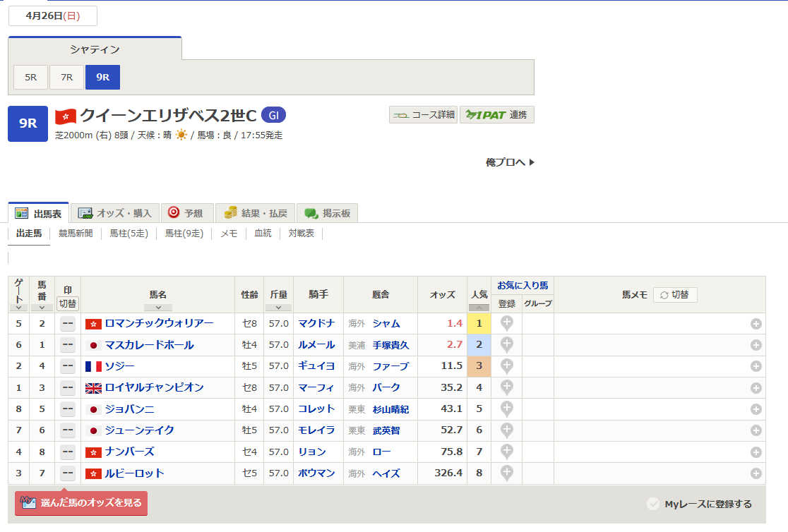Expand 俺プロへ link arrow
This screenshot has width=788, height=532.
[x=532, y=162]
